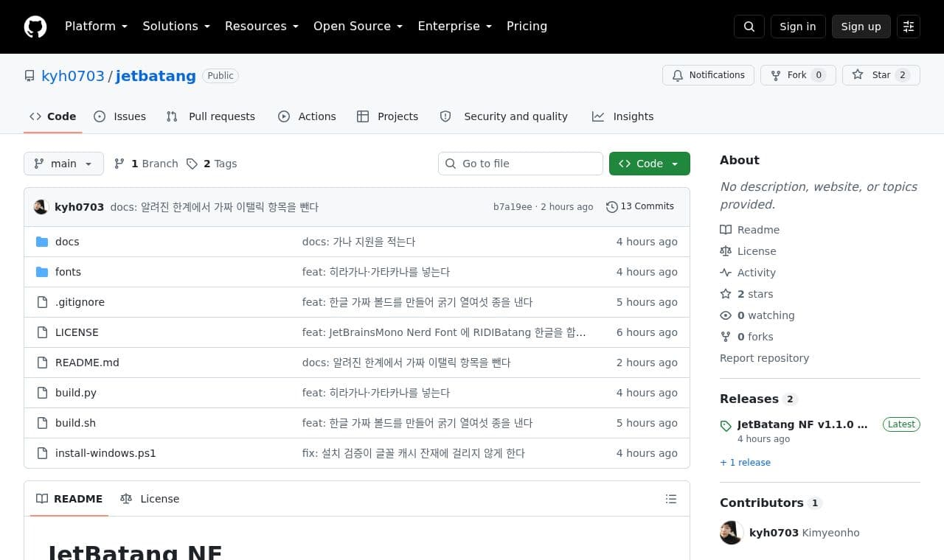Expand the Resources menu

[262, 27]
